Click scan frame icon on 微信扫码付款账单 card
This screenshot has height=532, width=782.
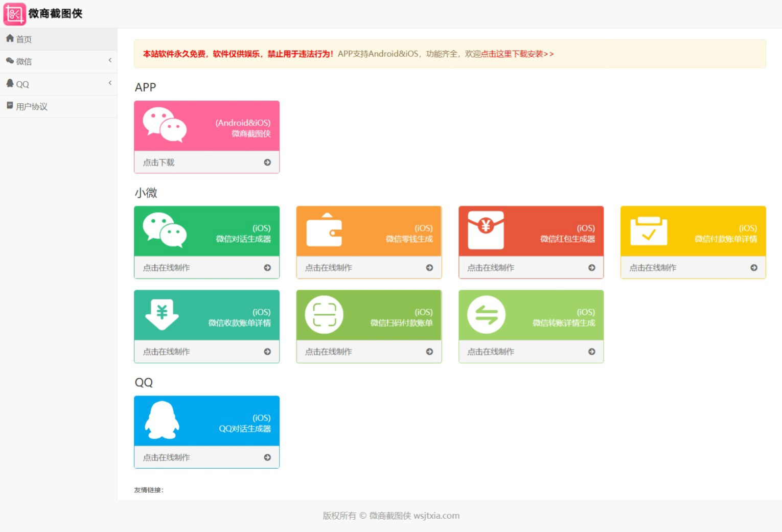[x=324, y=314]
